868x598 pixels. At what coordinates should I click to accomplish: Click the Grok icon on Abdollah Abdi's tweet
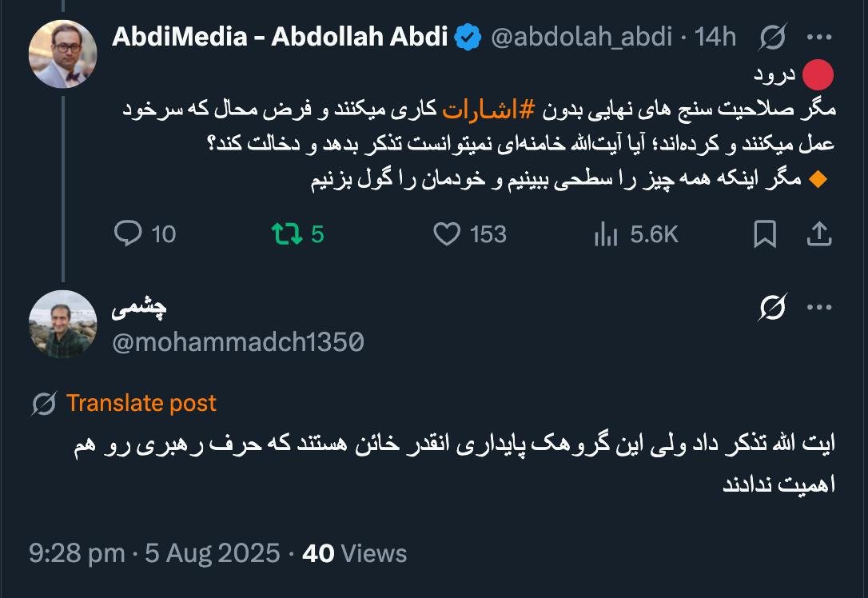point(773,37)
